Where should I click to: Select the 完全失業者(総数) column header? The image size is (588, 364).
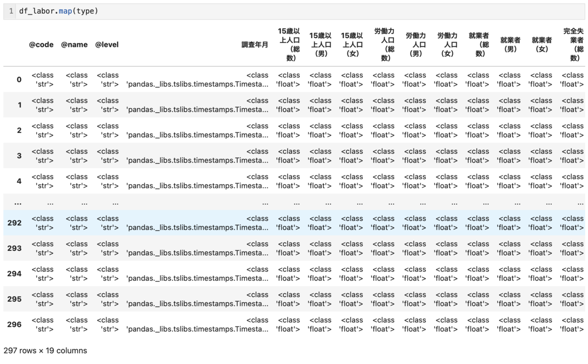tap(573, 45)
